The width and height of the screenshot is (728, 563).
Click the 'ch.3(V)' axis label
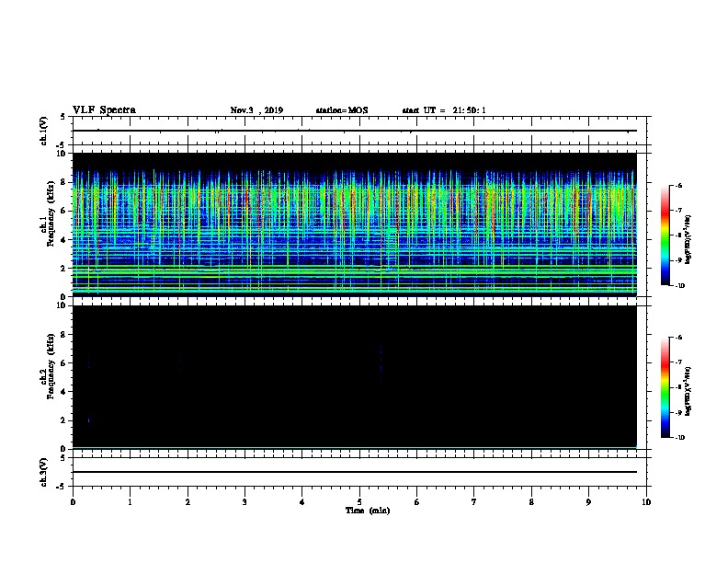click(x=44, y=472)
